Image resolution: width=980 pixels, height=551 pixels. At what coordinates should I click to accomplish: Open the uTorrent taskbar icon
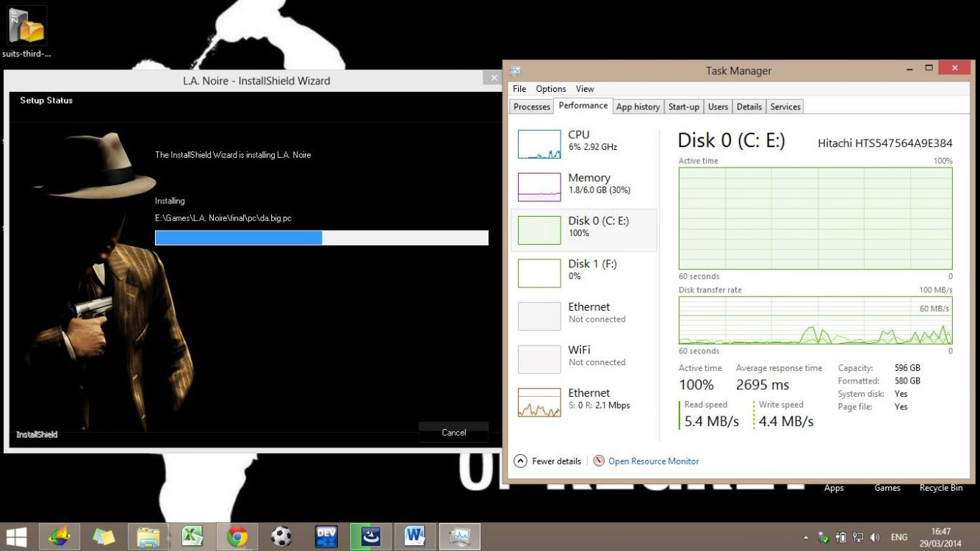pyautogui.click(x=60, y=537)
